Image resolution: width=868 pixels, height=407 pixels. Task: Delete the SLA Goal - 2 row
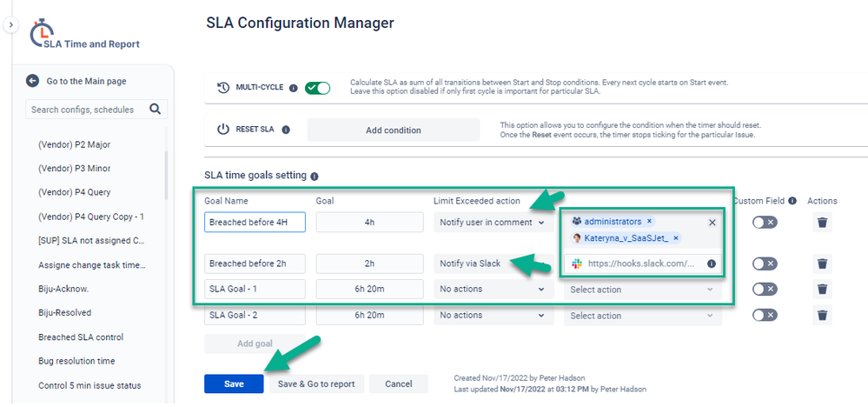[x=823, y=315]
